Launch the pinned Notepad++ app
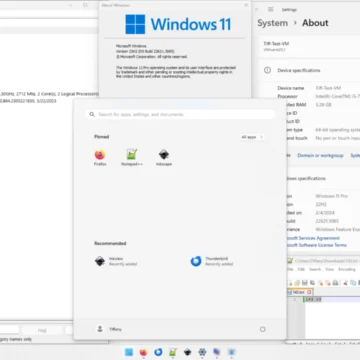Viewport: 360px width, 360px height. pos(132,158)
